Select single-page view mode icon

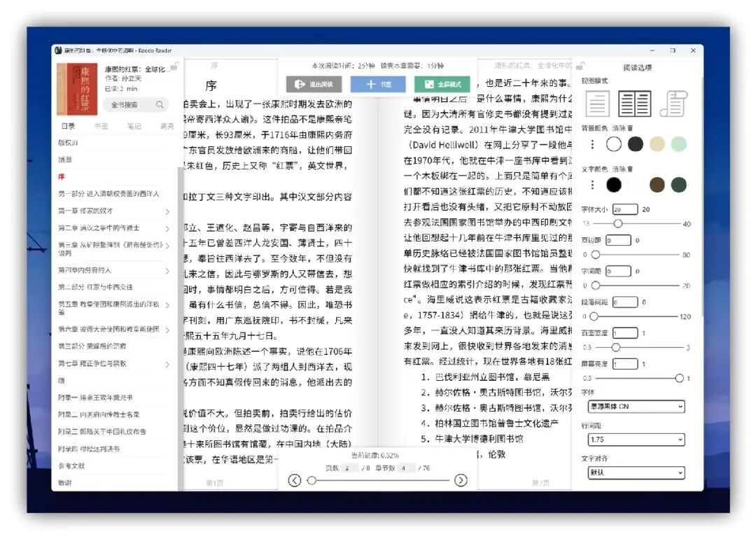coord(597,104)
